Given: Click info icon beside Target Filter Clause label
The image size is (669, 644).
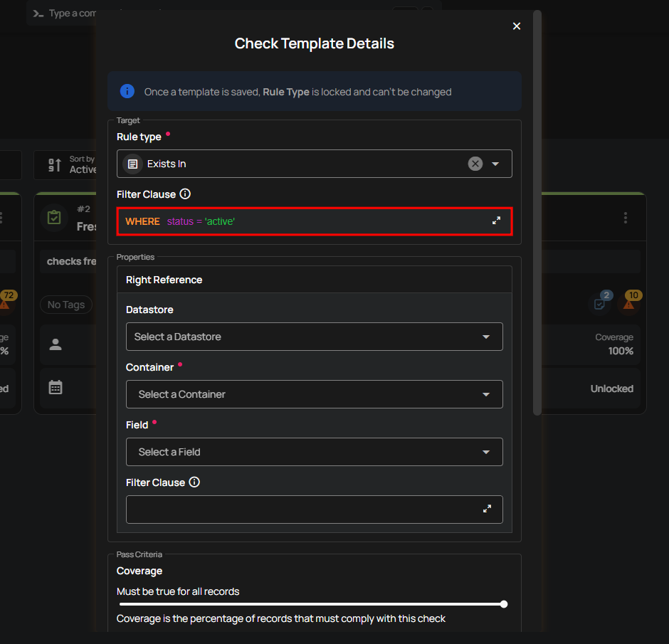Looking at the screenshot, I should pos(185,194).
